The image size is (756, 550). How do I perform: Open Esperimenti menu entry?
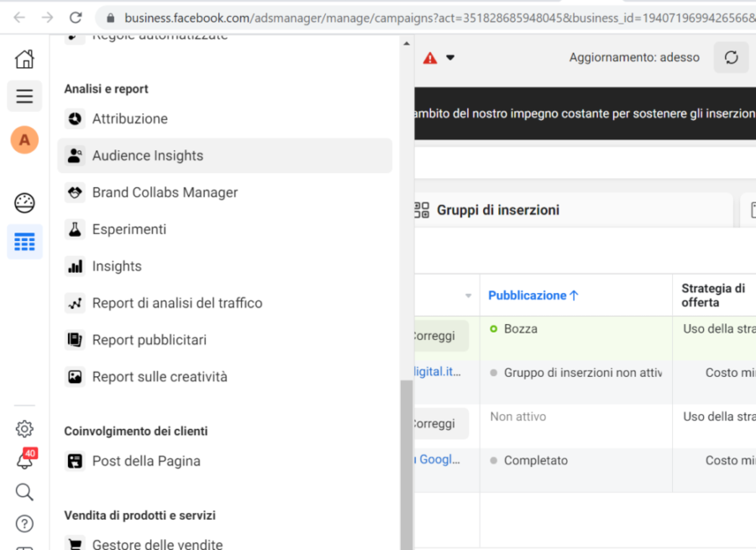224,229
